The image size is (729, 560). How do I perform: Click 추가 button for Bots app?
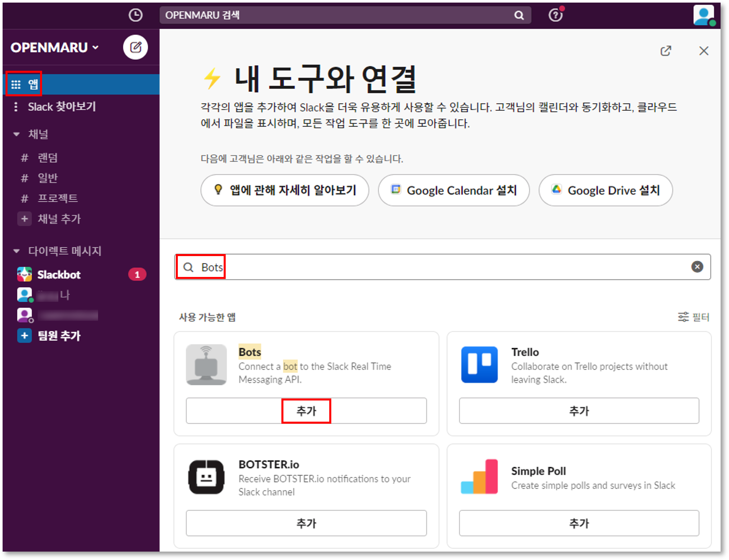tap(306, 411)
